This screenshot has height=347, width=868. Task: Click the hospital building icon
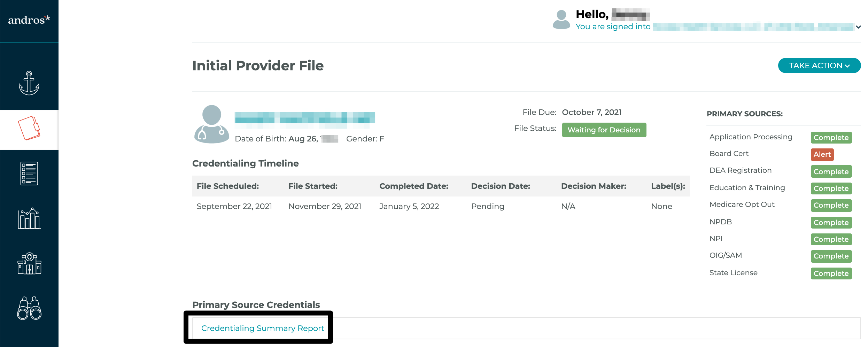pyautogui.click(x=29, y=263)
